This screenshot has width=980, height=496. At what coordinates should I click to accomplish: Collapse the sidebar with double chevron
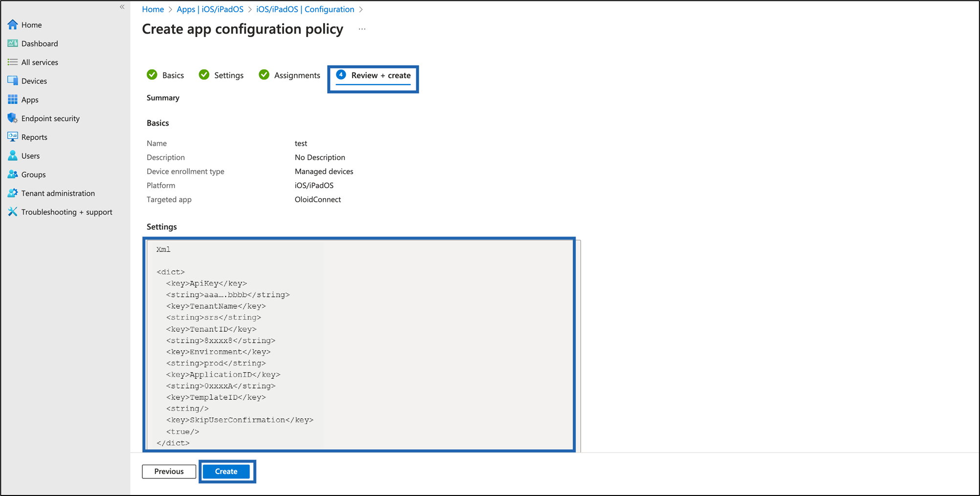[x=122, y=7]
